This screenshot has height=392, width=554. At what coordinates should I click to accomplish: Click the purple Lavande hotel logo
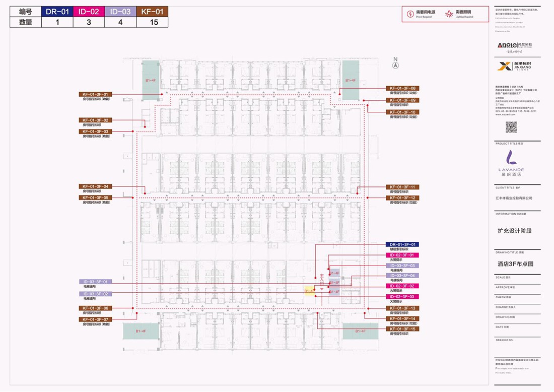point(511,160)
